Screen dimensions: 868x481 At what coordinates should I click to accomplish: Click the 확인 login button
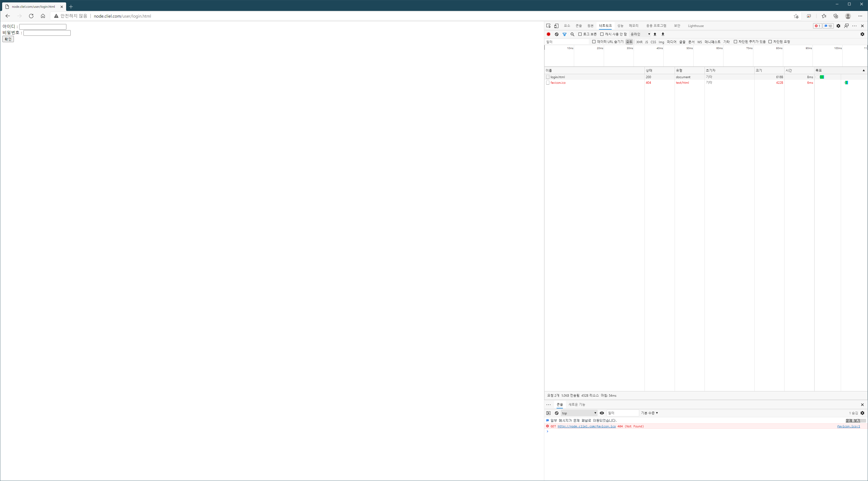(x=8, y=39)
